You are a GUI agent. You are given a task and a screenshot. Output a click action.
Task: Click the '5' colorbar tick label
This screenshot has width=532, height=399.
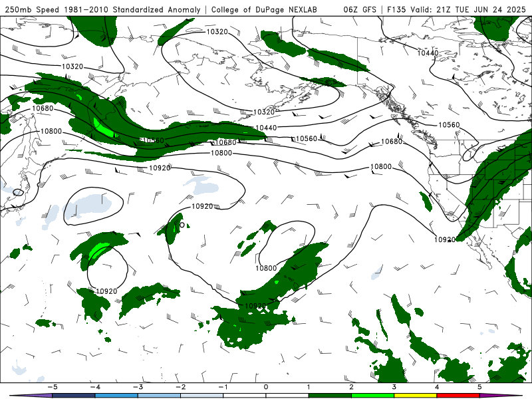pos(479,387)
